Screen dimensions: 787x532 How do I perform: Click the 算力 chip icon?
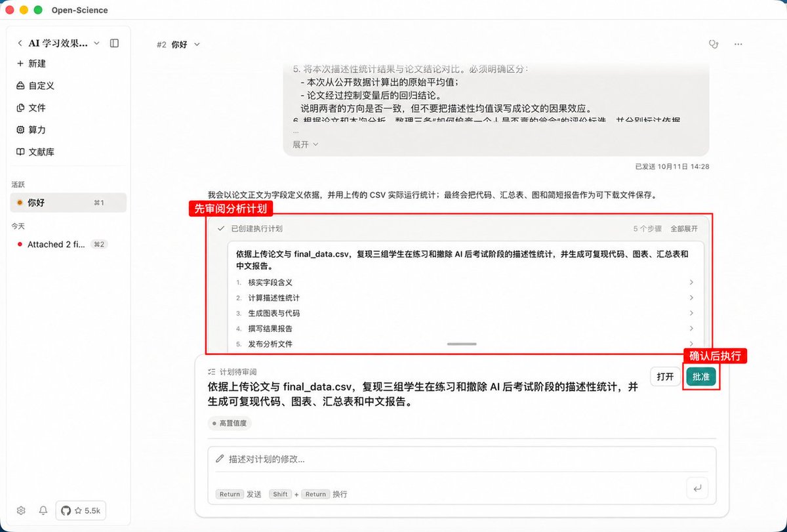coord(20,130)
